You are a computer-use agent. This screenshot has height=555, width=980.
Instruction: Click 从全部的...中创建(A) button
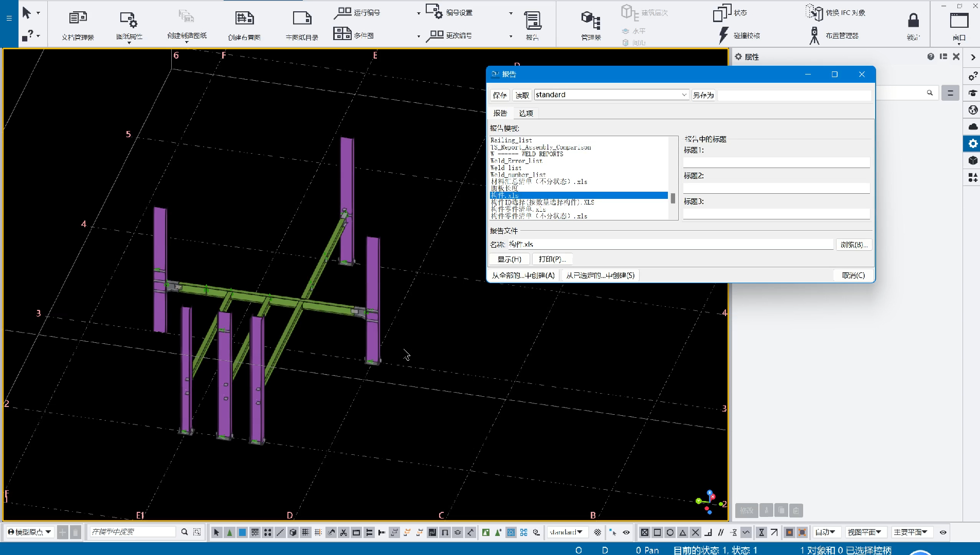click(x=523, y=275)
